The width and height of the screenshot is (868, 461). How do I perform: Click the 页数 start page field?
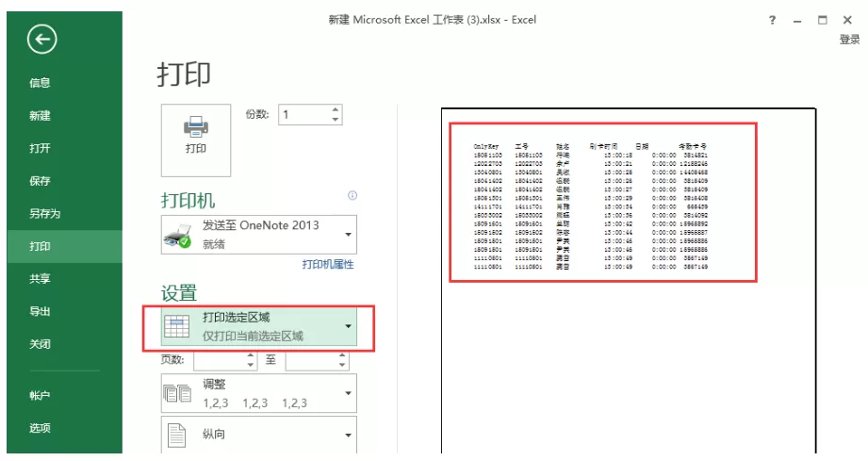tap(221, 360)
